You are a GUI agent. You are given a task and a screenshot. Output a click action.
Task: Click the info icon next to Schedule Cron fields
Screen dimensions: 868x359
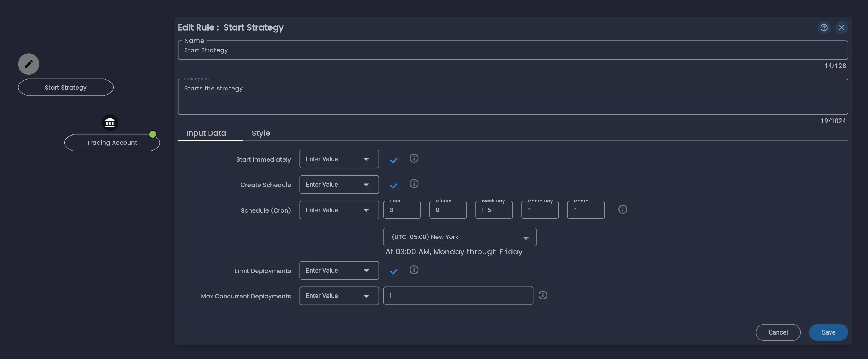623,209
